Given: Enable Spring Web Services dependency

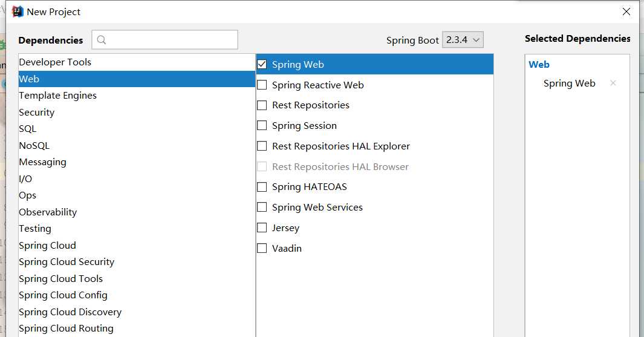Looking at the screenshot, I should [262, 207].
